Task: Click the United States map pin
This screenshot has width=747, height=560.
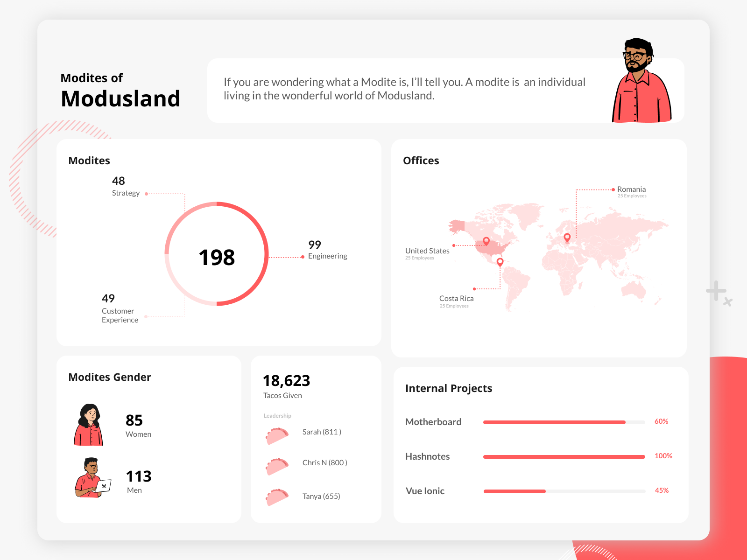Action: [486, 241]
